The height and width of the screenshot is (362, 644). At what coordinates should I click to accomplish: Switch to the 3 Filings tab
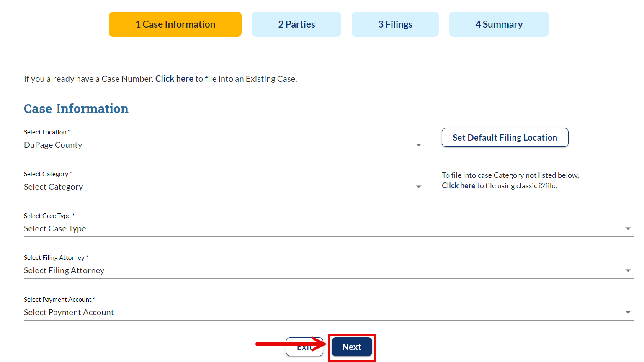click(x=395, y=24)
